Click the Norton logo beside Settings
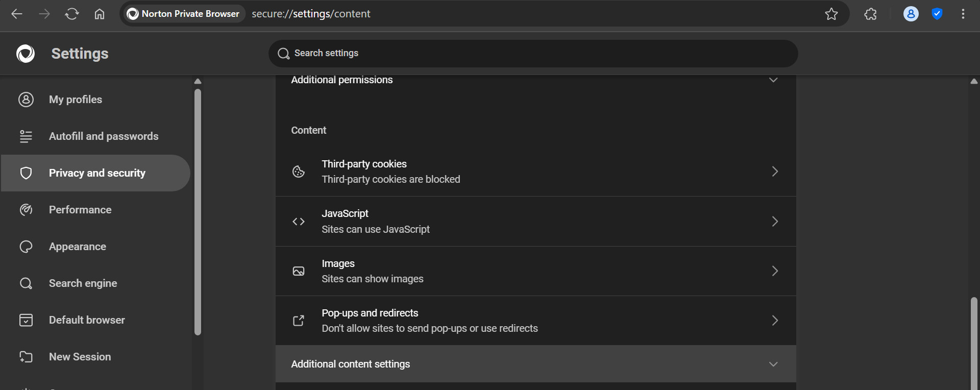 (x=26, y=54)
